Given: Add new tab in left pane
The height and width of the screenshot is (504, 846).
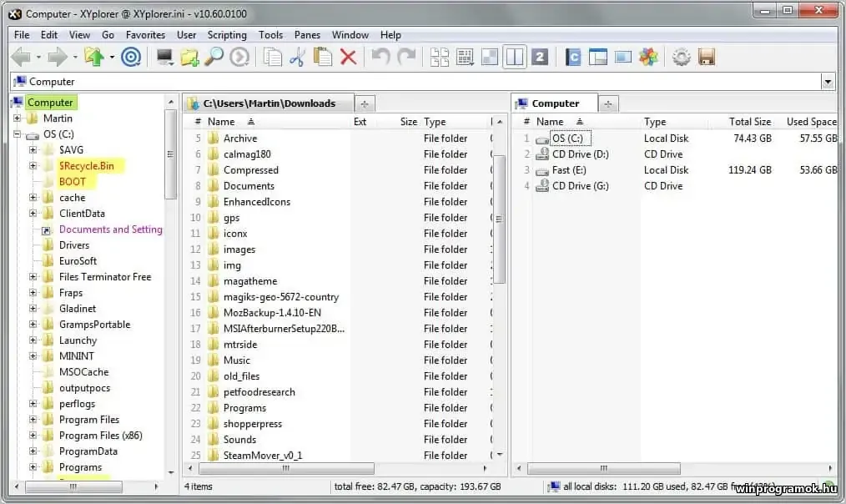Looking at the screenshot, I should [x=365, y=104].
